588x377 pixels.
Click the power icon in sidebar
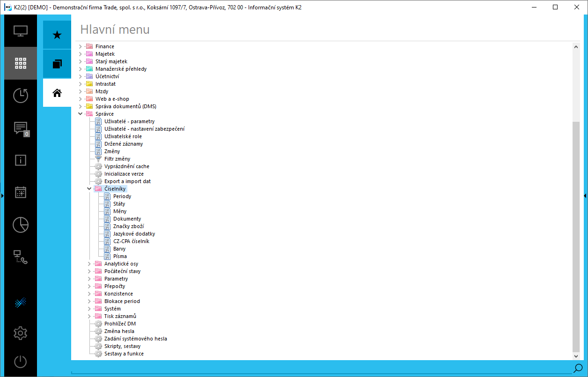click(x=21, y=362)
